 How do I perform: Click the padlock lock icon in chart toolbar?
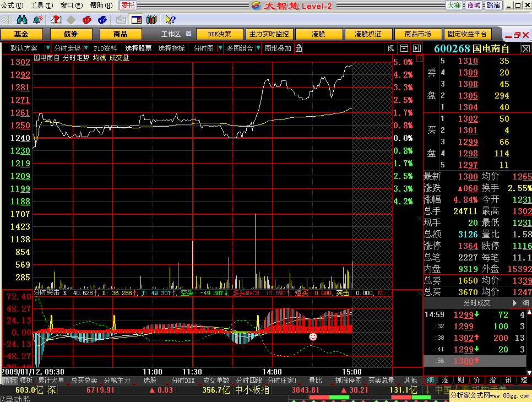[298, 48]
